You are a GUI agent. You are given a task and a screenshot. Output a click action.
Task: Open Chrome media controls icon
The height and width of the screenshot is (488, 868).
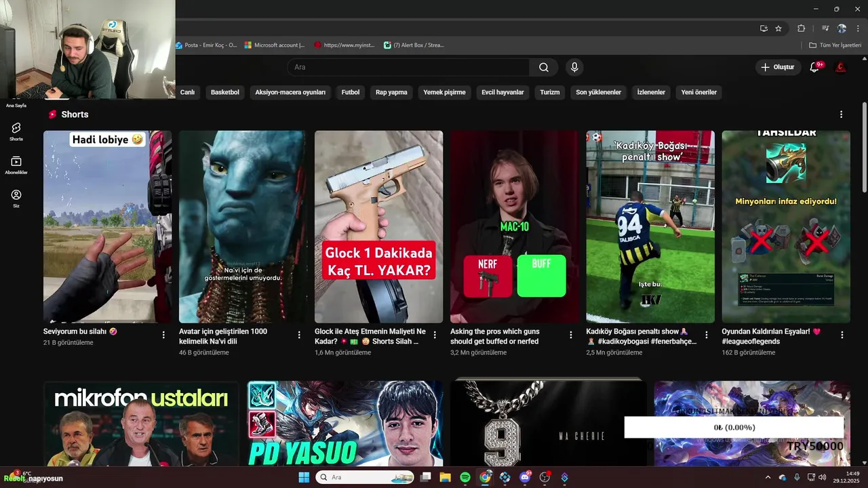(825, 28)
